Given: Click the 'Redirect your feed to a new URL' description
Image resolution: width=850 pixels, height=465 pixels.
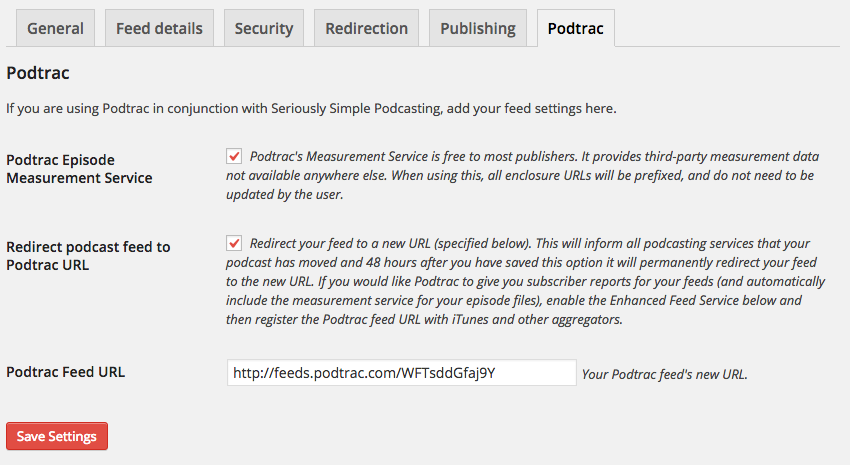Looking at the screenshot, I should [525, 281].
